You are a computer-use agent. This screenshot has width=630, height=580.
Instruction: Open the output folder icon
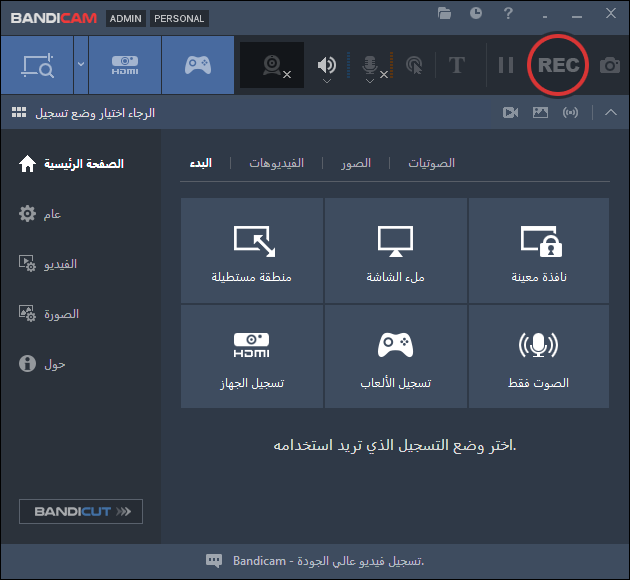(x=444, y=14)
